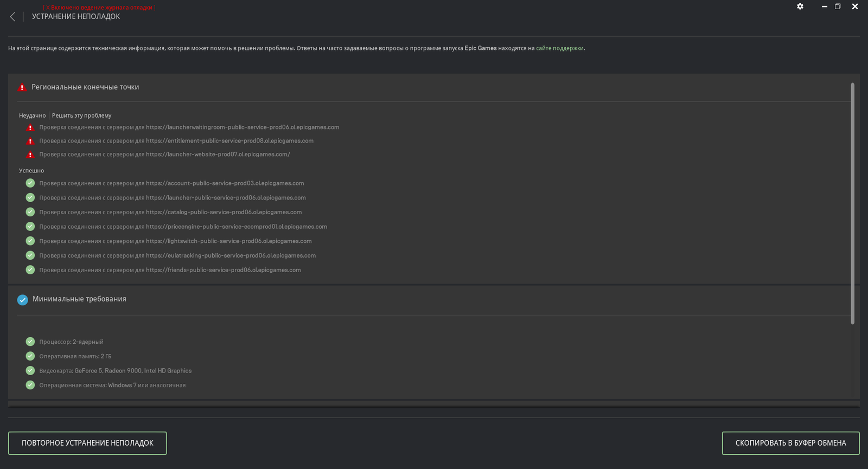The height and width of the screenshot is (469, 868).
Task: Click green check icon for catalog-public-service-prod06 row
Action: [30, 212]
